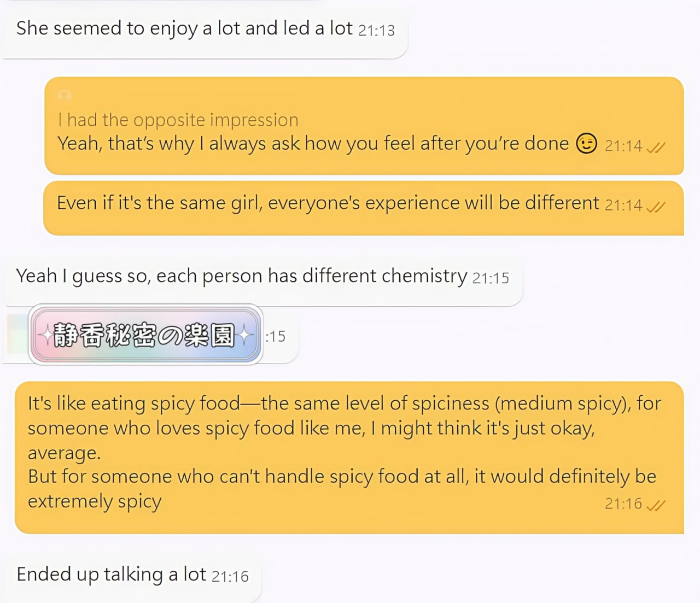Select the "Yeah, that's why I always ask" text

[x=313, y=144]
